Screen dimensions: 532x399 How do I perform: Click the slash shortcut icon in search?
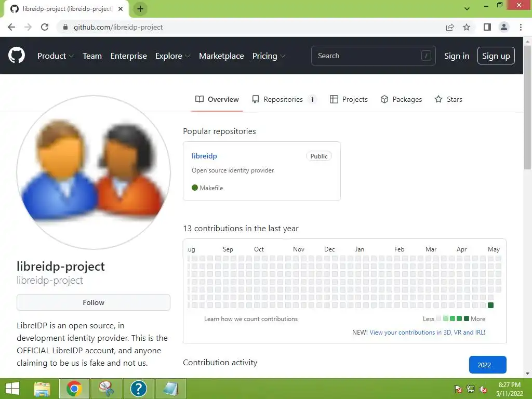(426, 56)
